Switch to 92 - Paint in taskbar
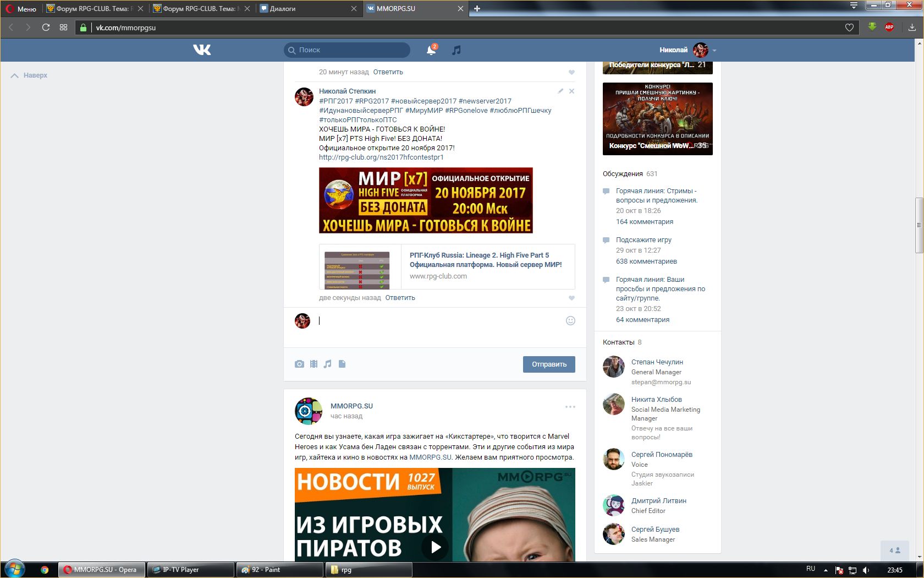Viewport: 924px width, 578px height. [x=279, y=570]
